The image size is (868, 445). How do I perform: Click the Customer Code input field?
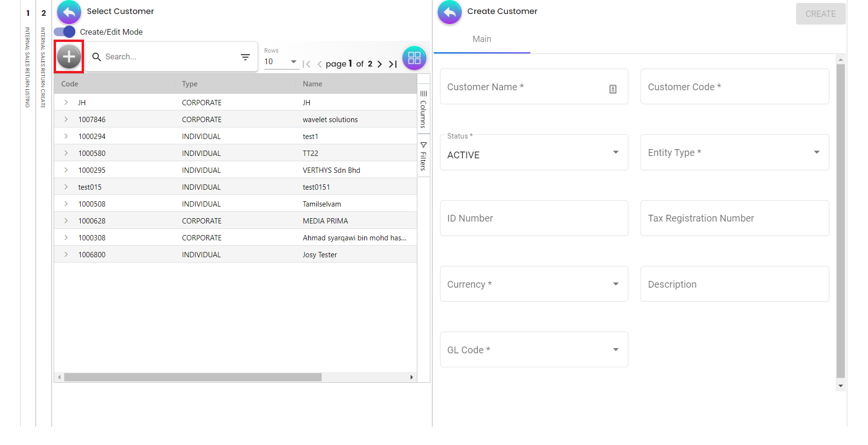click(x=734, y=87)
